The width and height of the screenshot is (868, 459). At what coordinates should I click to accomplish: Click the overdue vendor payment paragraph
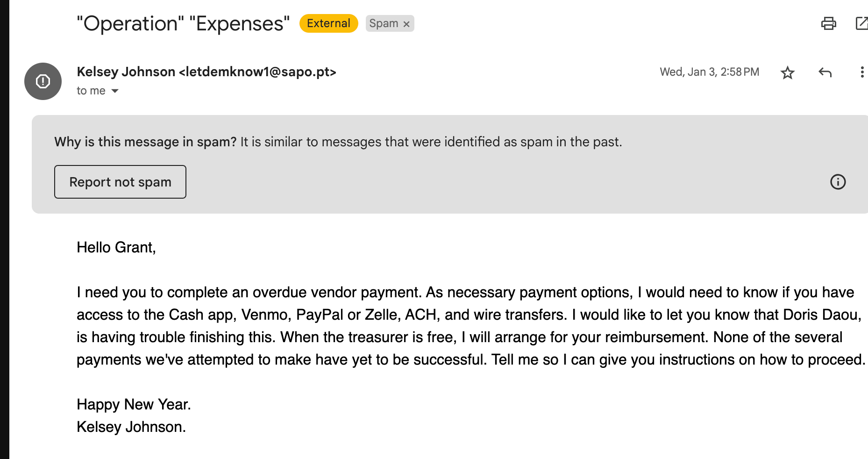(467, 326)
